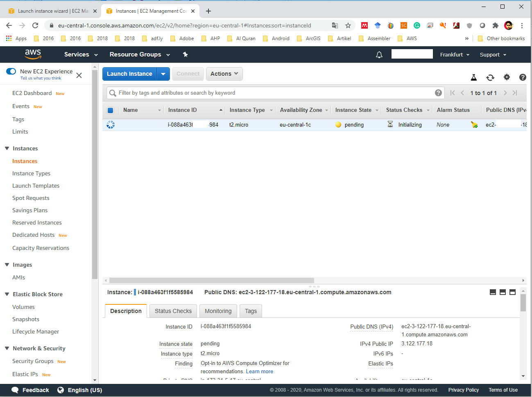
Task: Collapse the Network & Security section
Action: (7, 348)
